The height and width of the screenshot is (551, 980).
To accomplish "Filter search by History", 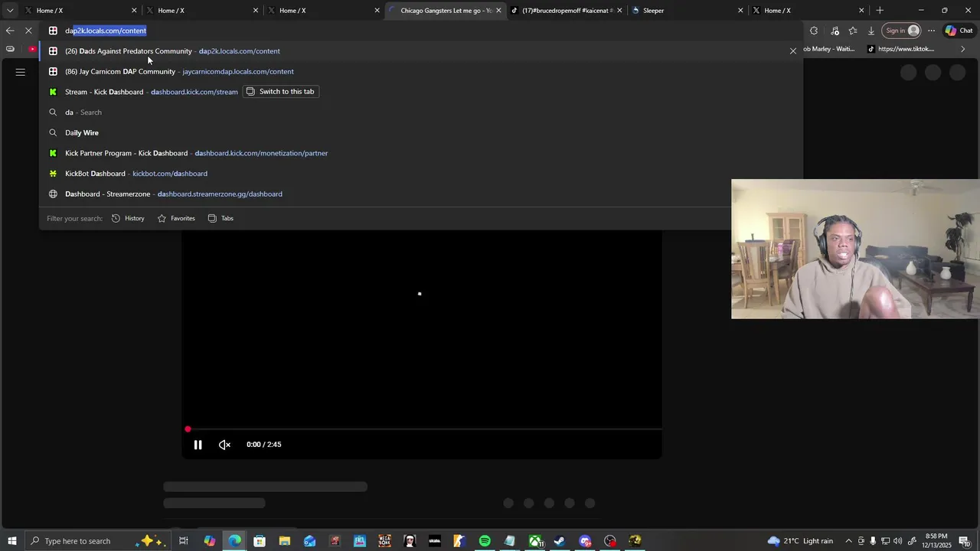I will [128, 218].
